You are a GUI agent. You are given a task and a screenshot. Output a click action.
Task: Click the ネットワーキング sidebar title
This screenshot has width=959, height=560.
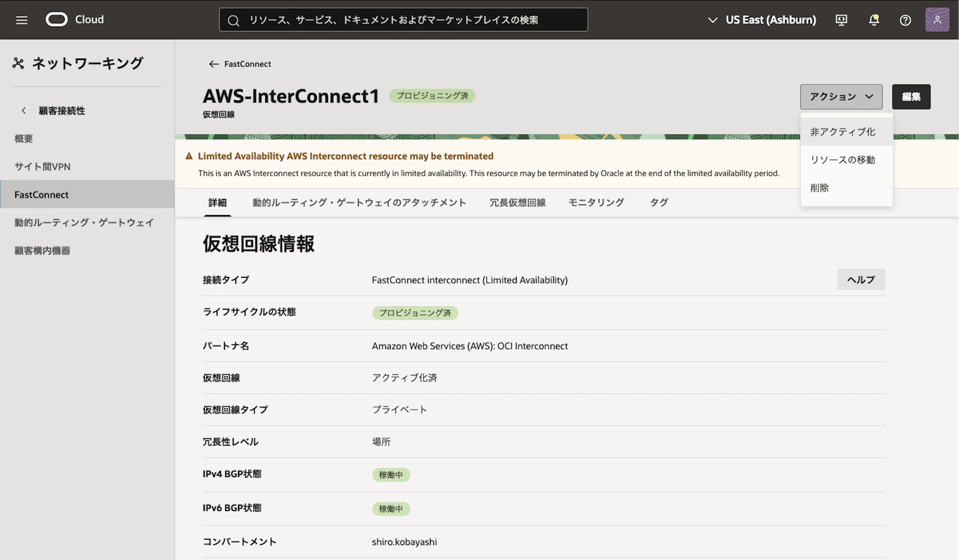tap(87, 63)
